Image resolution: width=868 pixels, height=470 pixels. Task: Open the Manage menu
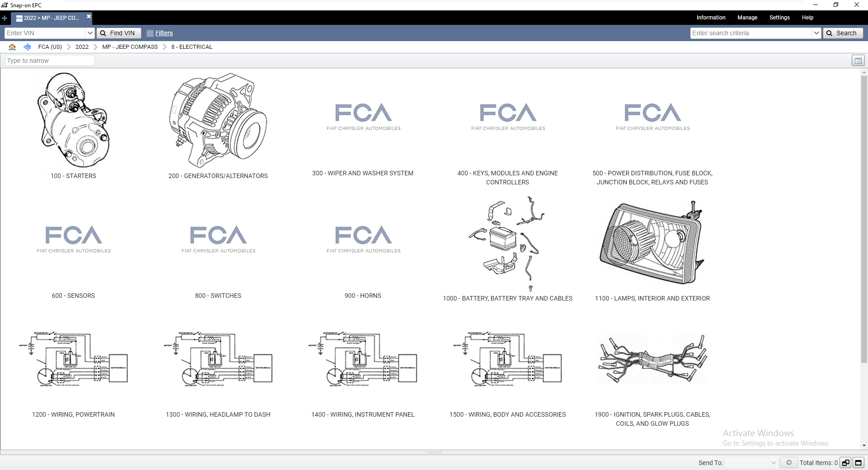pyautogui.click(x=747, y=18)
